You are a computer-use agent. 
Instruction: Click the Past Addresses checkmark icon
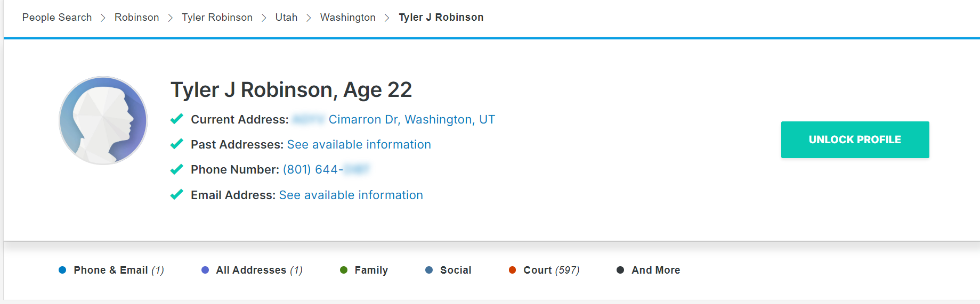point(176,144)
